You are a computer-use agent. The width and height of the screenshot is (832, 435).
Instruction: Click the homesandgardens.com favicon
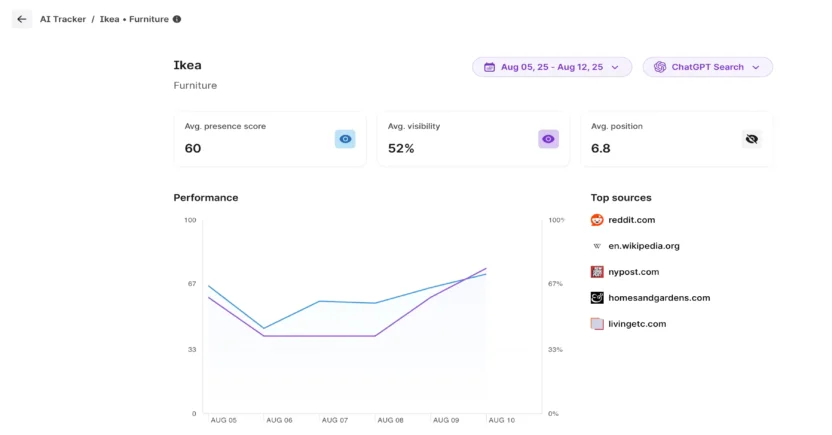(x=597, y=298)
